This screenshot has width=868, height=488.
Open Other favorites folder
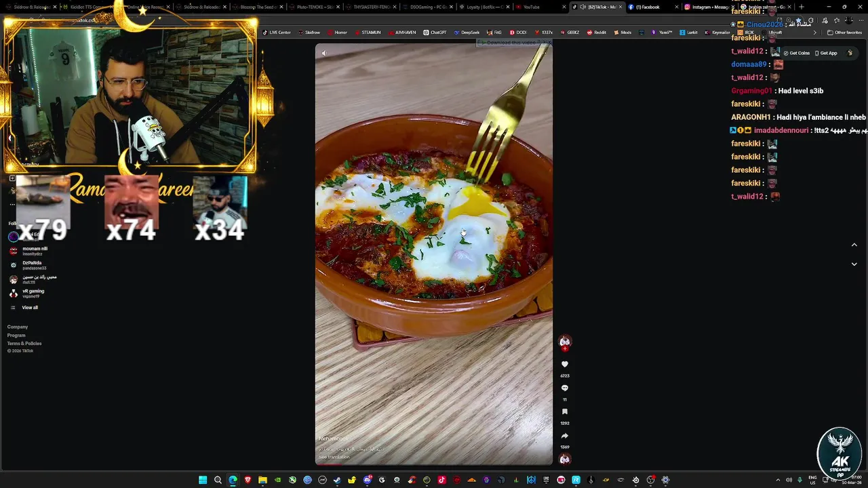point(844,33)
